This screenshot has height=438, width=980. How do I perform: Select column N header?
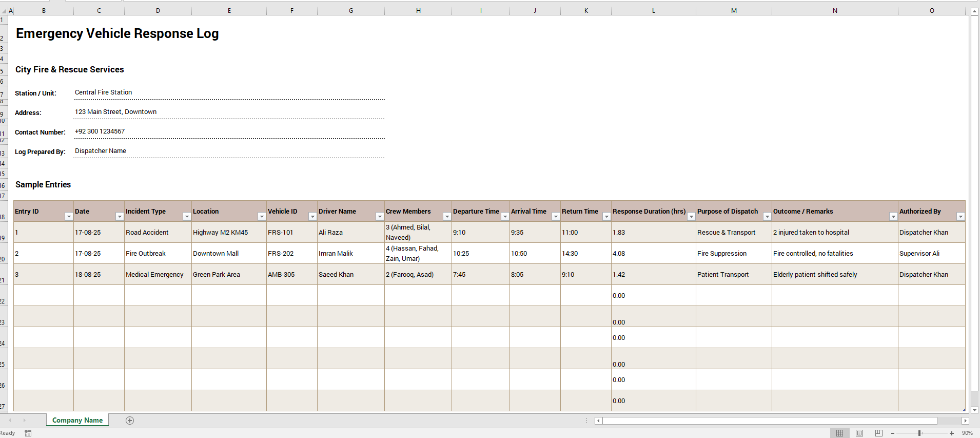click(x=835, y=11)
